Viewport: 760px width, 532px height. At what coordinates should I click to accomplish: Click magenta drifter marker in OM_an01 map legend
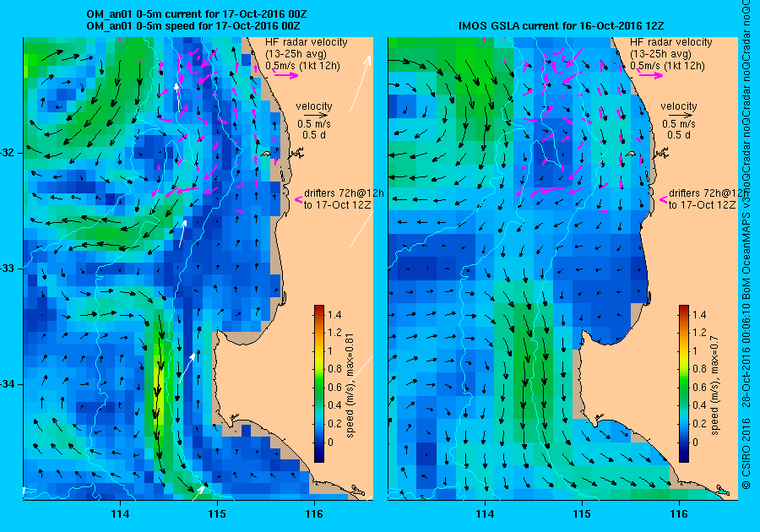pyautogui.click(x=299, y=199)
